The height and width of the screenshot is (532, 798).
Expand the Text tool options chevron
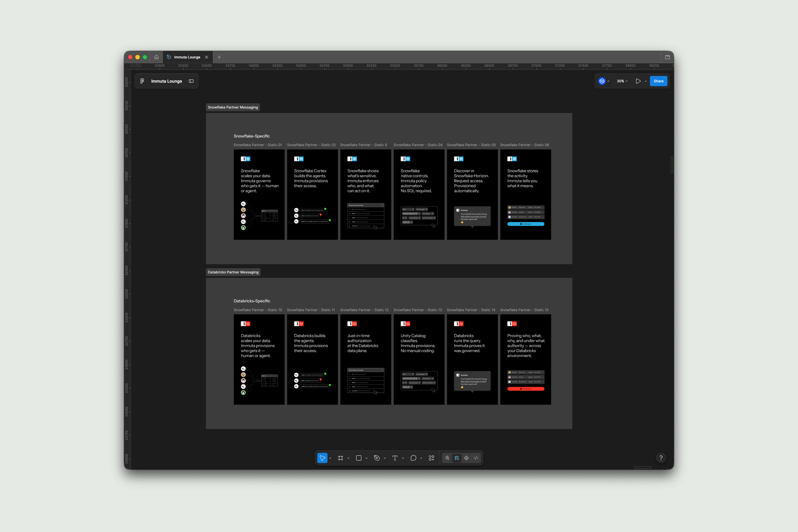[x=403, y=458]
